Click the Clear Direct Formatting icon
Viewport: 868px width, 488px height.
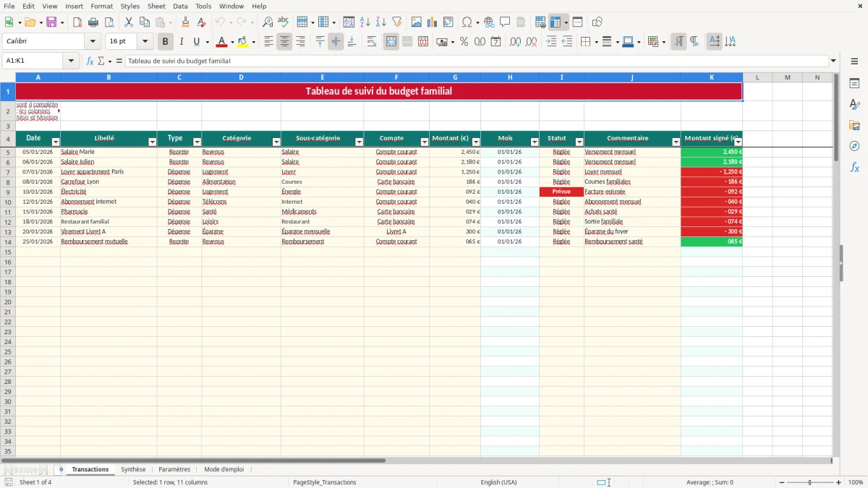point(201,22)
